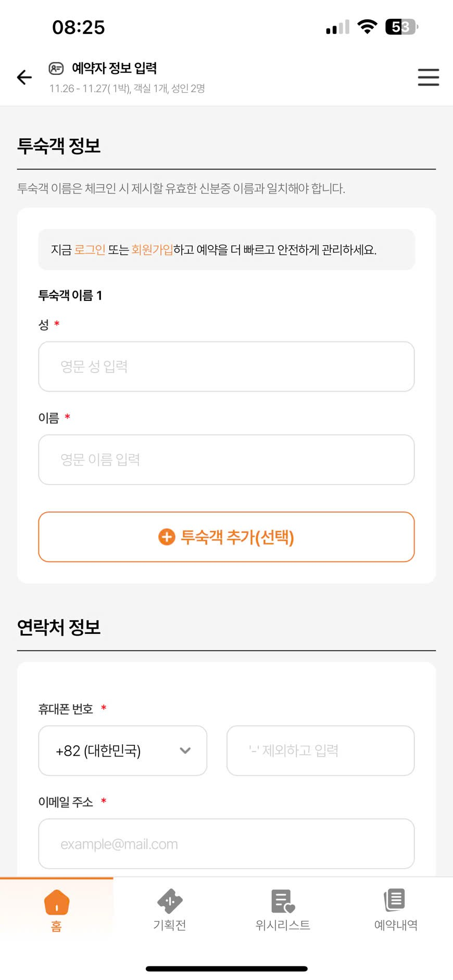The image size is (453, 980).
Task: Tap the back arrow icon
Action: click(24, 78)
